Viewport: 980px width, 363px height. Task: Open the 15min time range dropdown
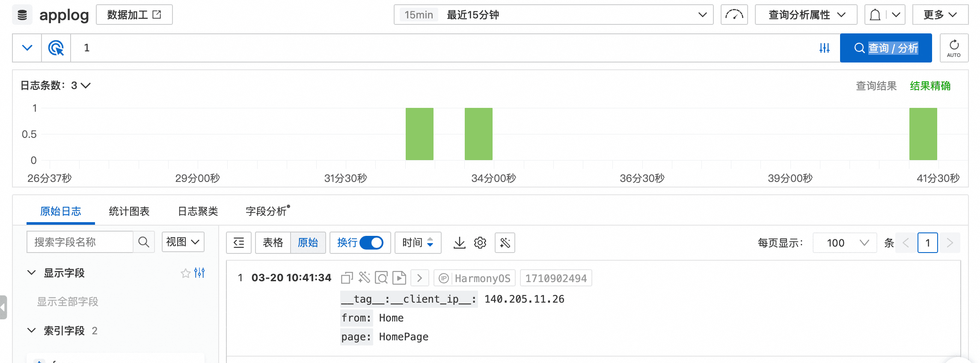click(x=553, y=15)
